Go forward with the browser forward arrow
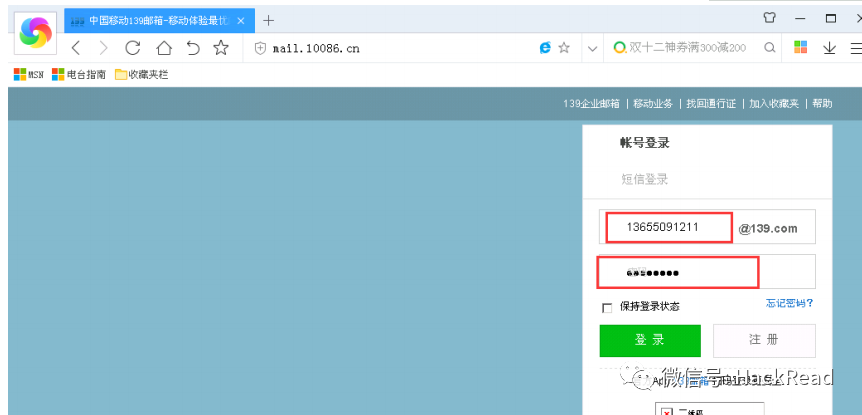The image size is (862, 415). [103, 48]
